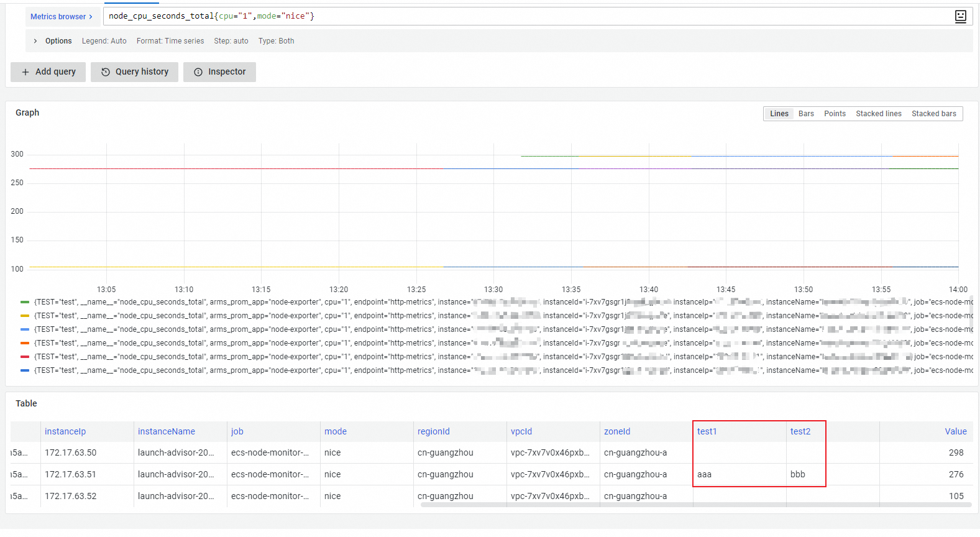Select Stacked lines graph style
Screen dimensions: 980x537
[x=878, y=114]
